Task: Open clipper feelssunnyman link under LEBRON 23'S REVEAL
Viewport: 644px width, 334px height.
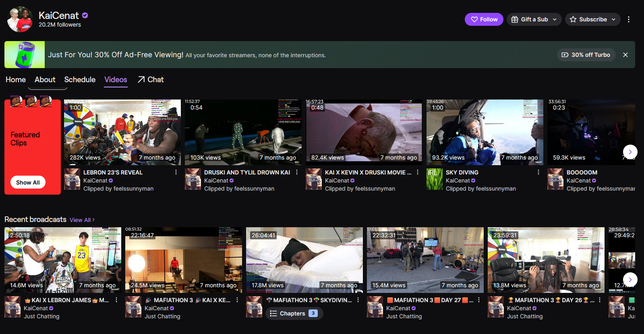Action: (x=118, y=189)
